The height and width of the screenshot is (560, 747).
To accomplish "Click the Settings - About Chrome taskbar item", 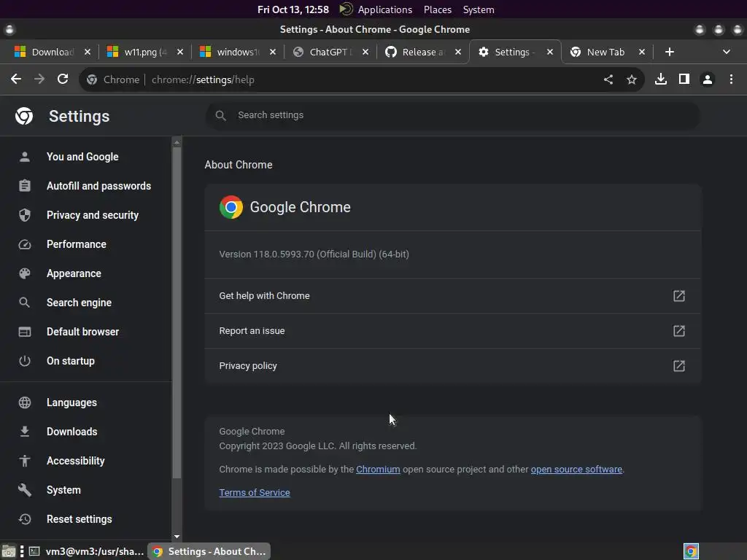I will 209,551.
